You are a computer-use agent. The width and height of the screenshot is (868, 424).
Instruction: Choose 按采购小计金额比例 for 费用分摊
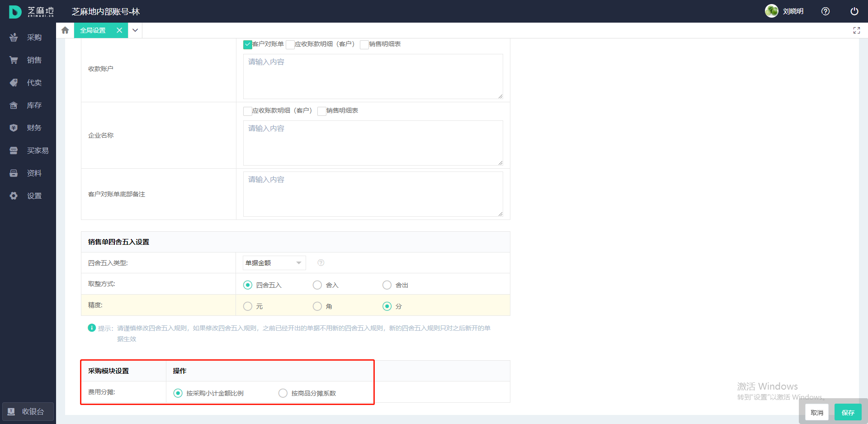point(178,393)
